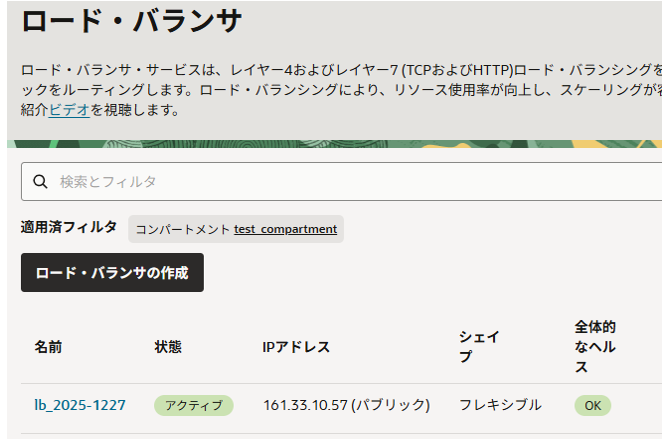Screen dimensions: 666x440
Task: Sort by the 状態 column header
Action: click(168, 347)
